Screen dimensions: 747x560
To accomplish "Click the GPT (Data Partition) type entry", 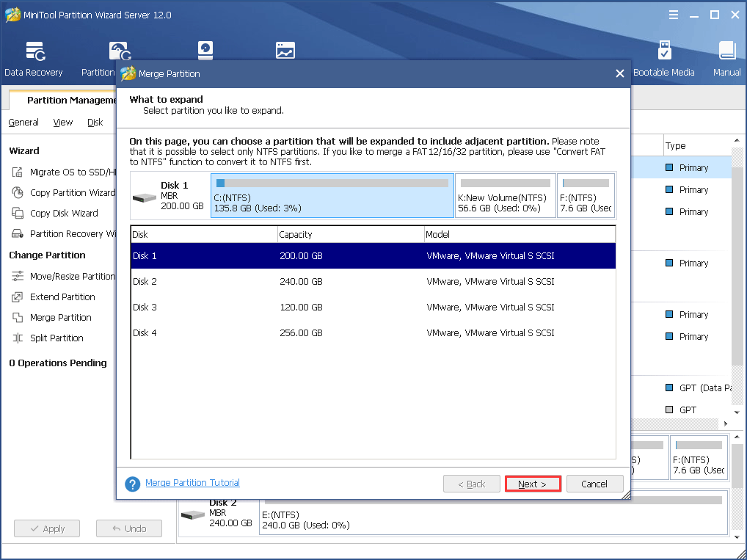I will pyautogui.click(x=697, y=388).
